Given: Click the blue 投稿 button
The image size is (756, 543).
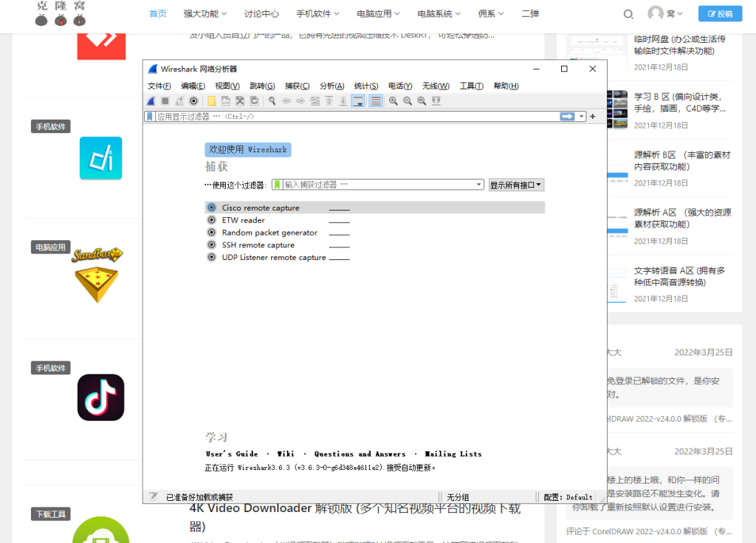Looking at the screenshot, I should (720, 13).
